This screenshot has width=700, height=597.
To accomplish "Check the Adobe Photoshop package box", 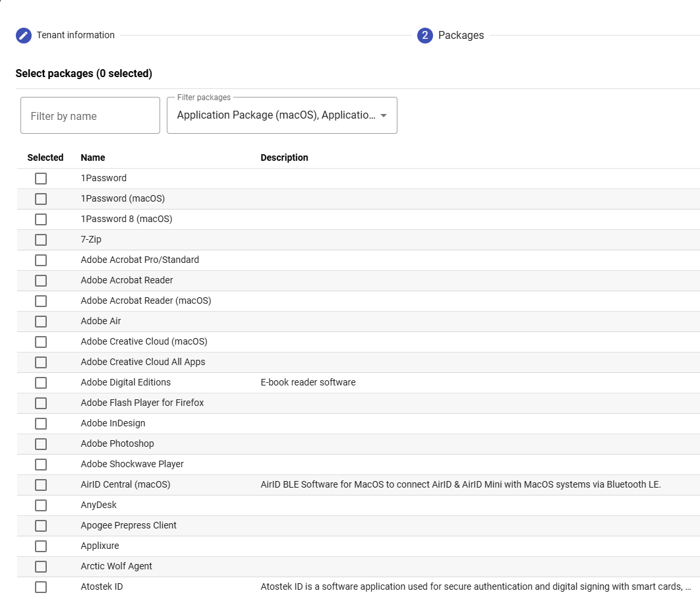I will 41,444.
